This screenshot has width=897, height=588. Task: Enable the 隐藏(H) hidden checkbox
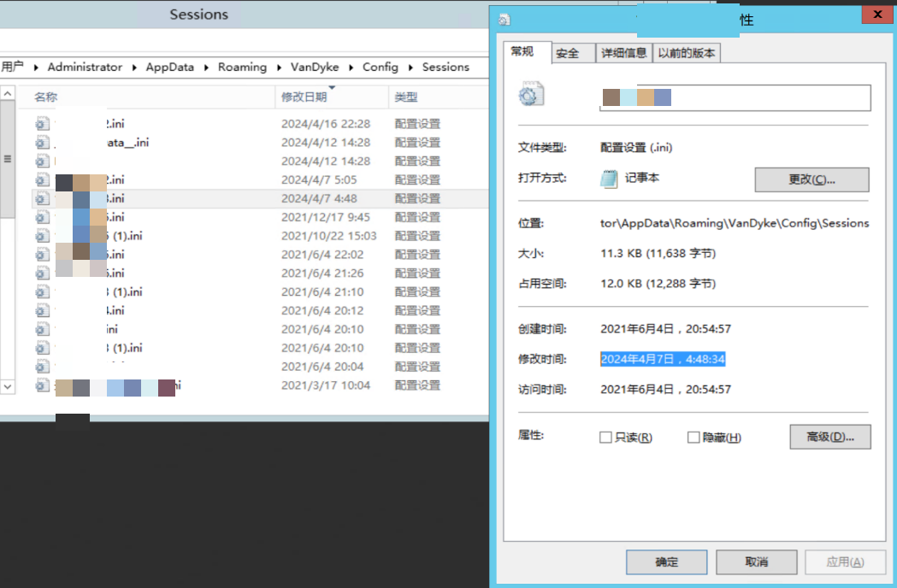click(x=692, y=437)
